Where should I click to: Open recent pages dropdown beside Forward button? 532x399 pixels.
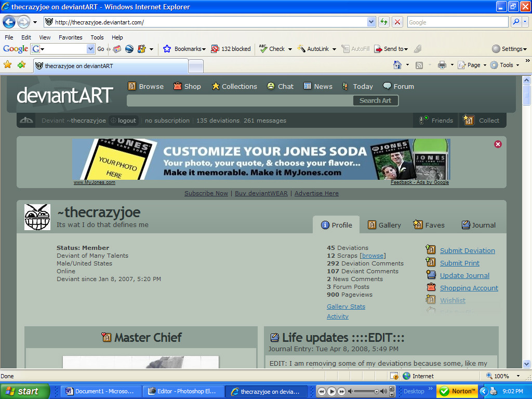[x=35, y=22]
